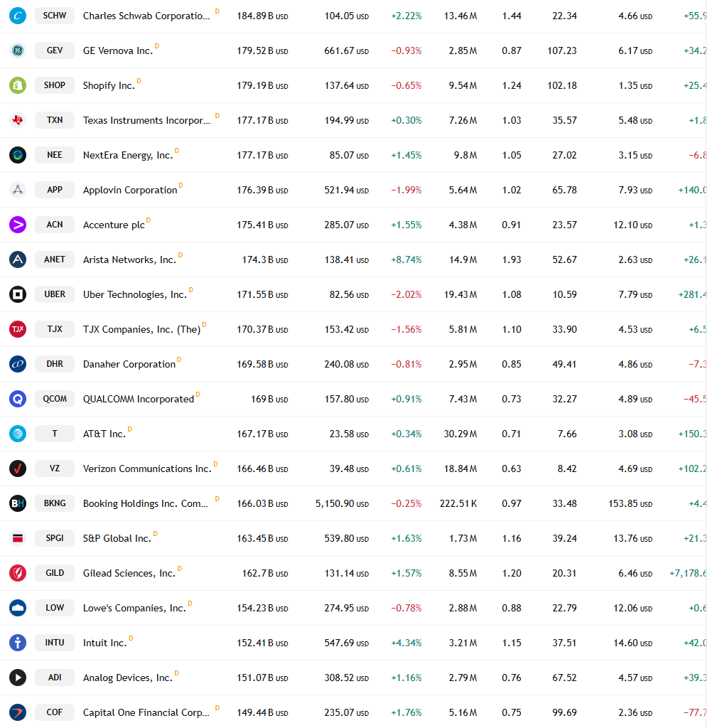Select Booking Holdings price 5,150.90 USD
This screenshot has height=728, width=707.
pyautogui.click(x=342, y=503)
